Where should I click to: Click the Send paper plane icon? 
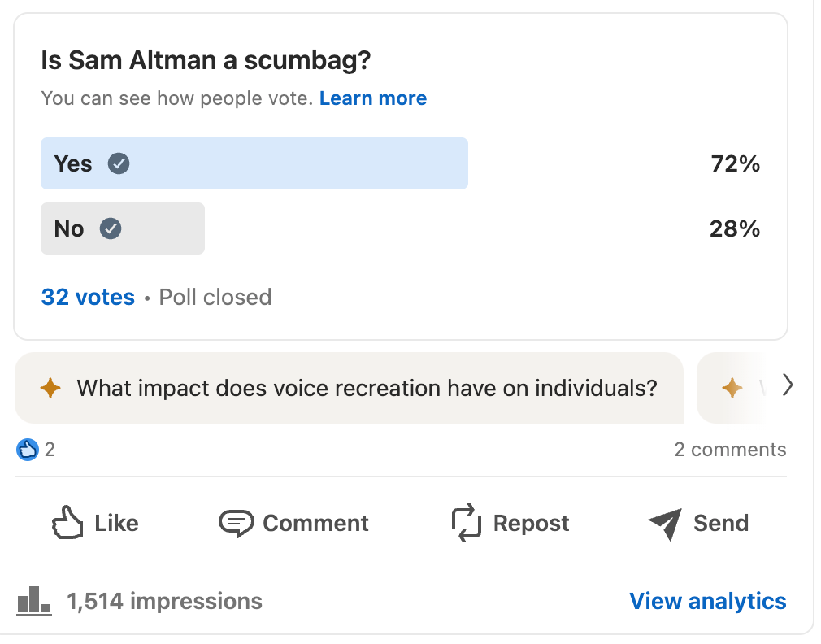(x=665, y=524)
